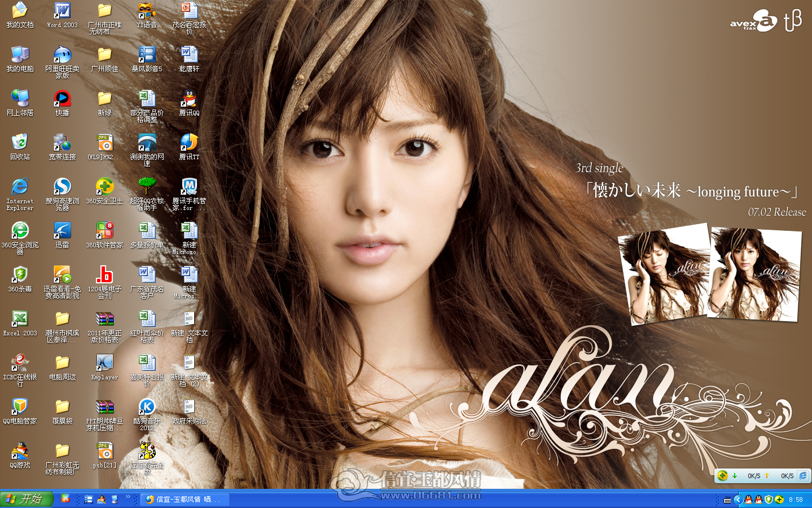Open ICBC在线银行 shortcut
Viewport: 812px width, 508px height.
[x=20, y=371]
